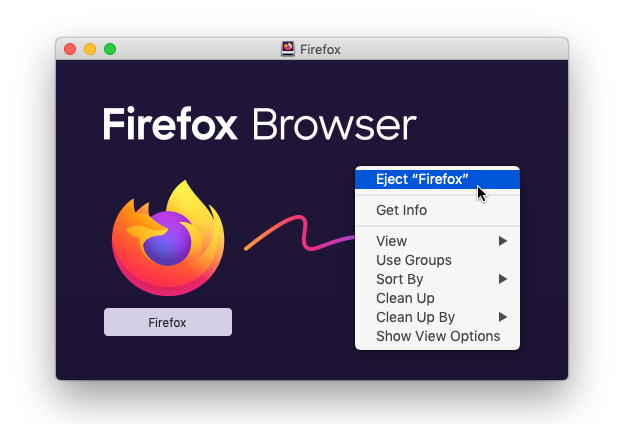Image resolution: width=624 pixels, height=424 pixels.
Task: Click the "Firefox Browser" heading text
Action: 259,126
